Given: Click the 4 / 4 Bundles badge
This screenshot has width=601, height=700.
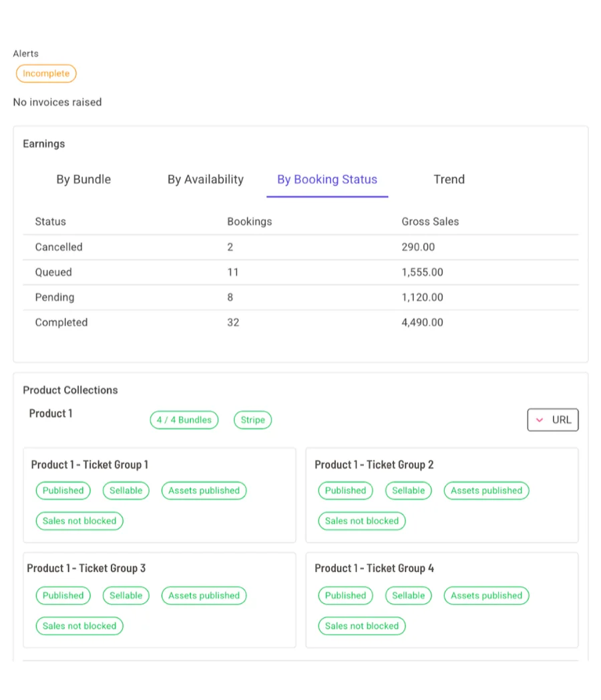Looking at the screenshot, I should [x=184, y=420].
